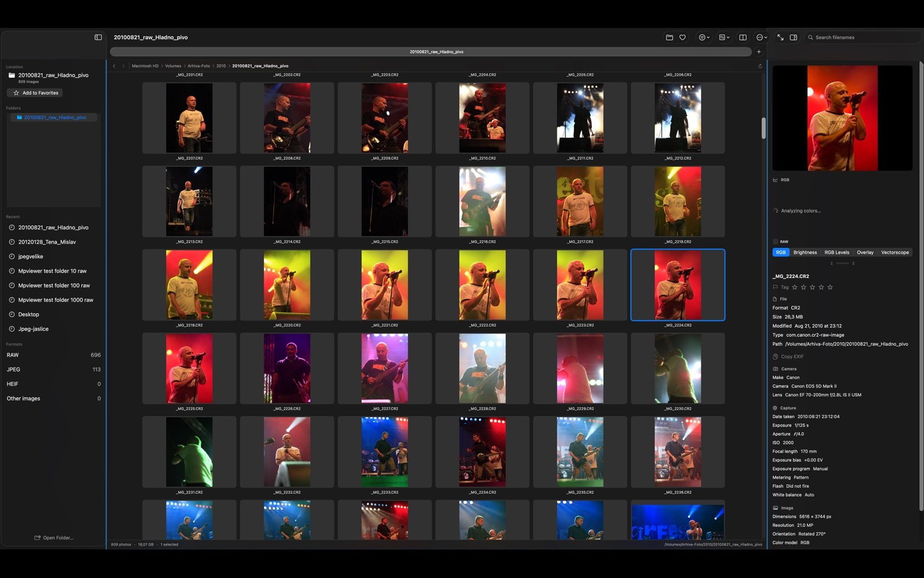Screen dimensions: 924x578
Task: Add a new tab with plus icon
Action: [x=759, y=52]
